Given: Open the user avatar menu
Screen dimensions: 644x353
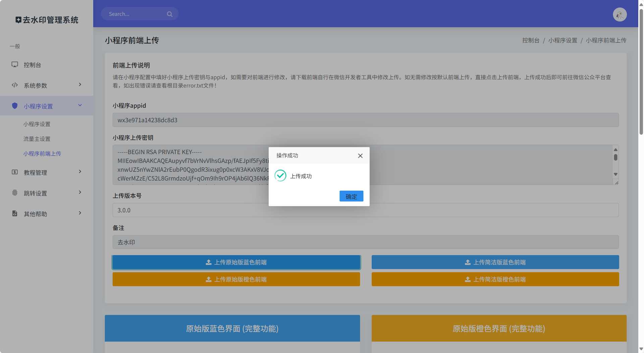Looking at the screenshot, I should 620,14.
